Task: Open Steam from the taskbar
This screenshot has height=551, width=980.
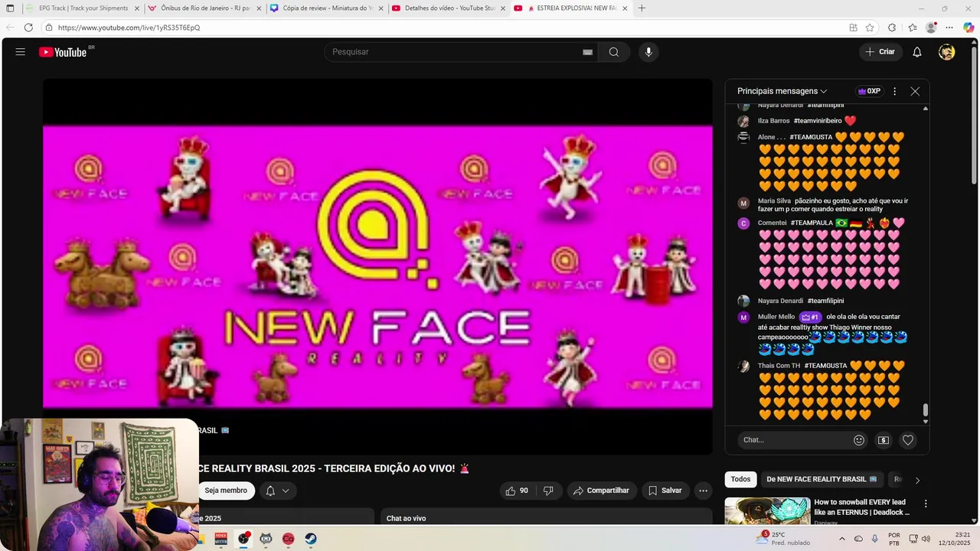Action: coord(310,539)
